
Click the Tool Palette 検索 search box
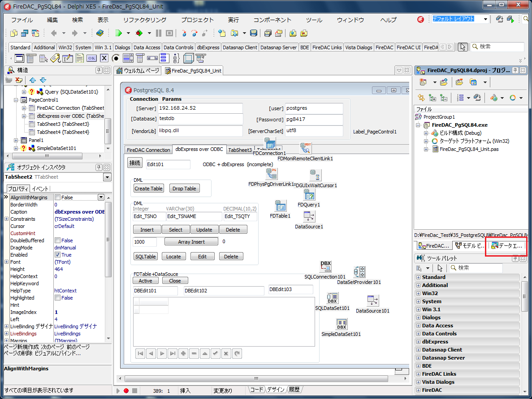476,268
